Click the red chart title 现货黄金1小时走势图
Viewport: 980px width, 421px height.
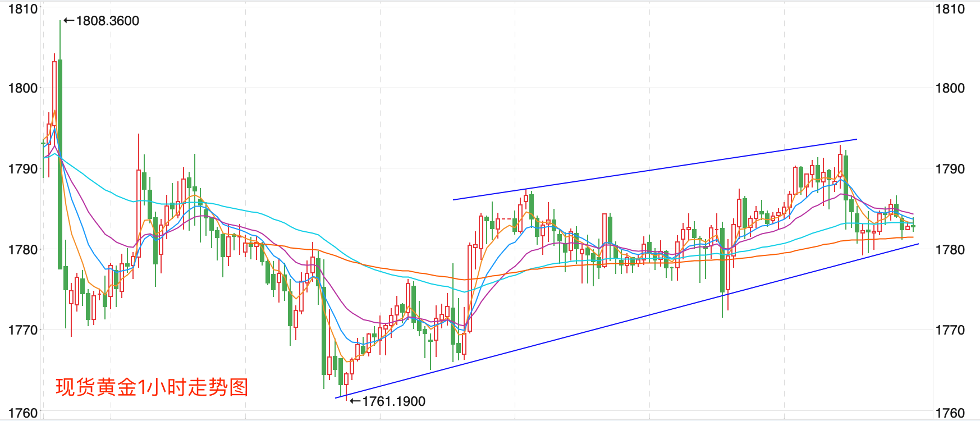[152, 387]
